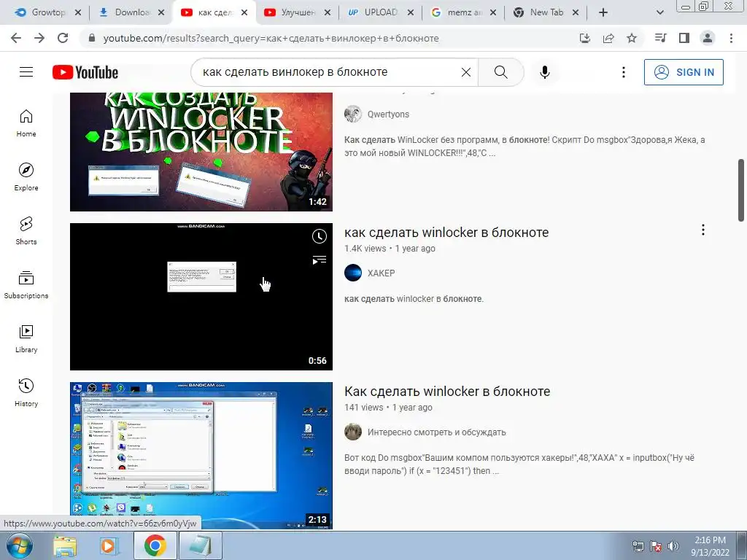Open title 'Как сделать winlocker в блокноте' 141 views

coord(447,392)
